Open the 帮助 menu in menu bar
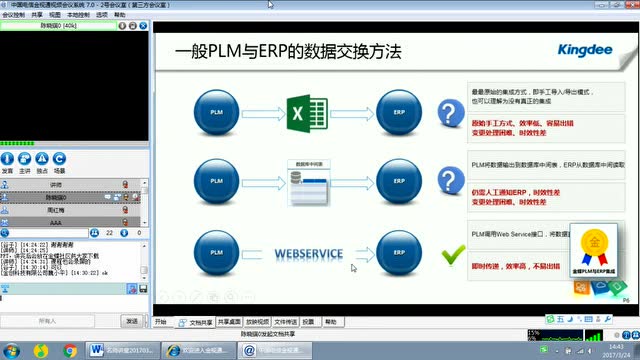This screenshot has height=360, width=640. pos(120,15)
